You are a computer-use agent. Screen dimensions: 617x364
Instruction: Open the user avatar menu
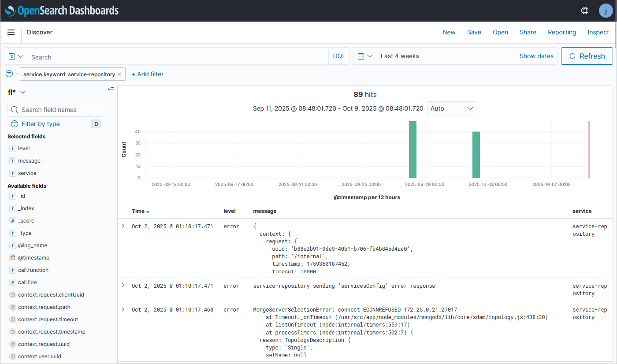[606, 11]
